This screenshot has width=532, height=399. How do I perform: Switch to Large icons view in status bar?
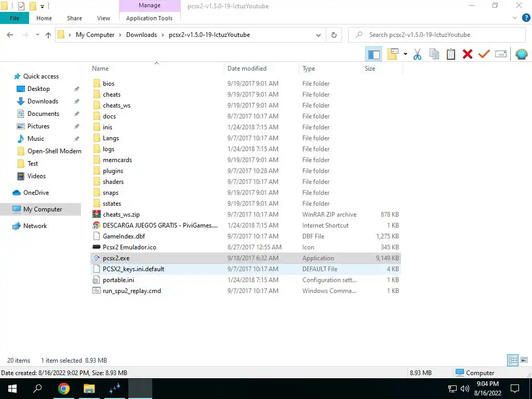tap(524, 360)
